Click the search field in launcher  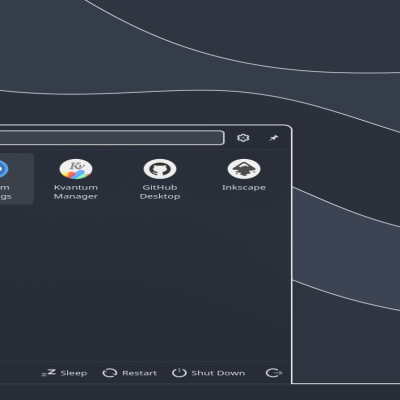click(112, 138)
